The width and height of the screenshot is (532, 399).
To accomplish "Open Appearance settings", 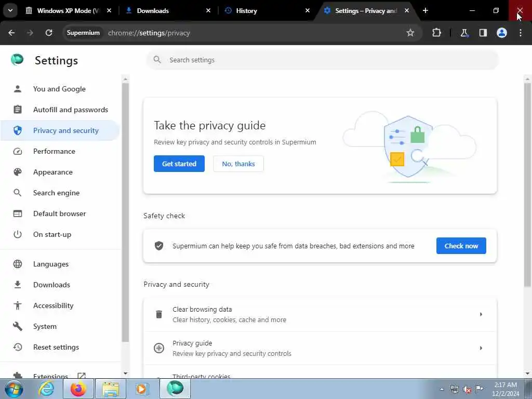I will (x=60, y=172).
